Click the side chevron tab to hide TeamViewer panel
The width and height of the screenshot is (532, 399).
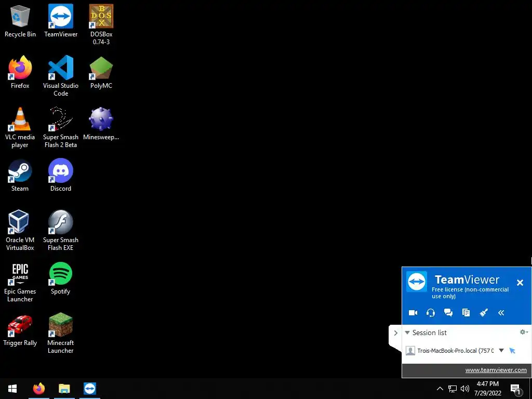[395, 333]
